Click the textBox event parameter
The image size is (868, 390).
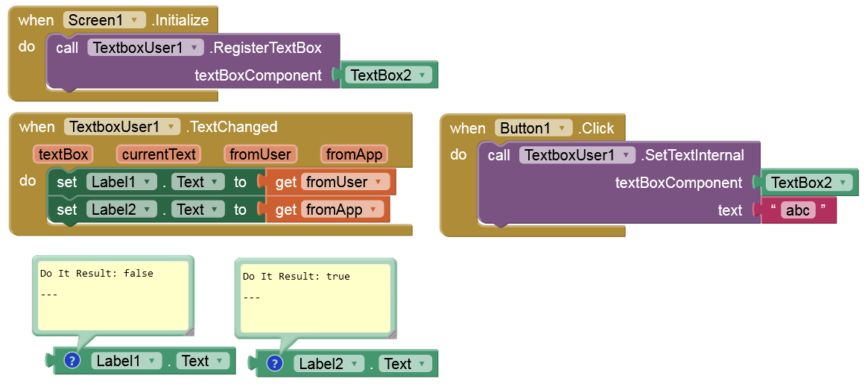point(63,154)
